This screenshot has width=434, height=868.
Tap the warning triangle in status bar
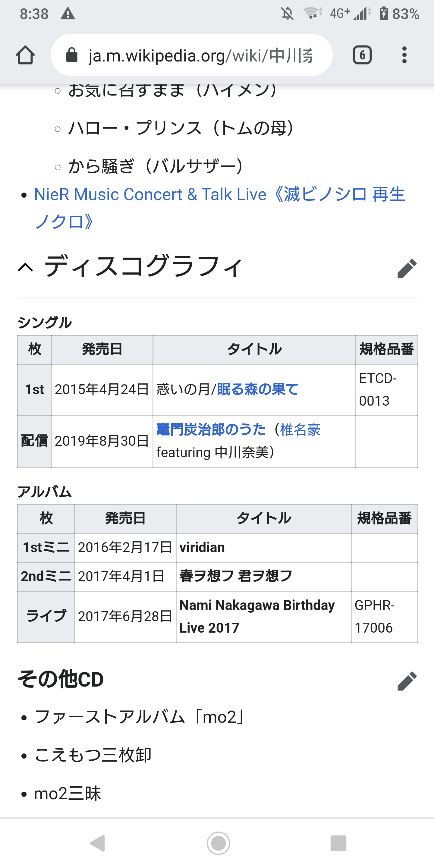tap(68, 14)
